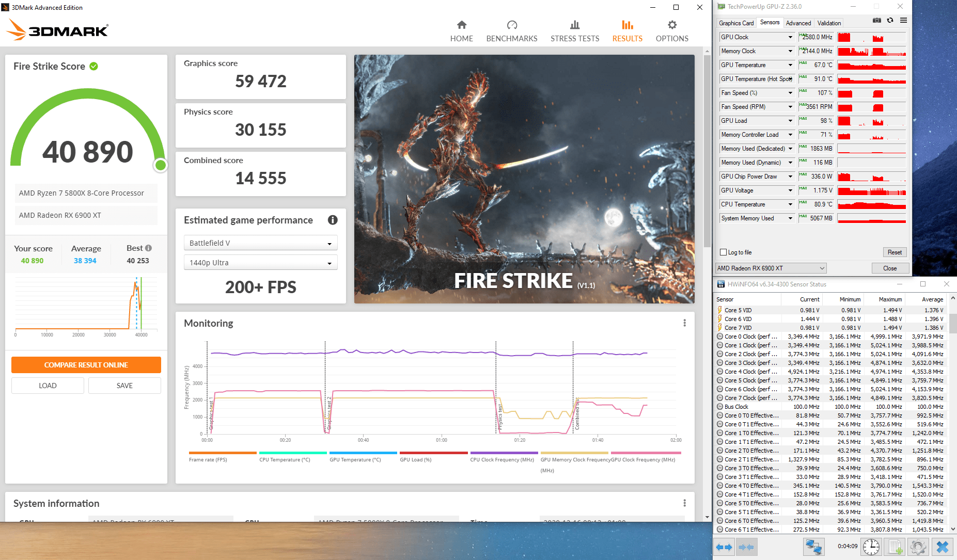Click the SAVE button in 3DMark
The width and height of the screenshot is (957, 560).
click(x=124, y=386)
